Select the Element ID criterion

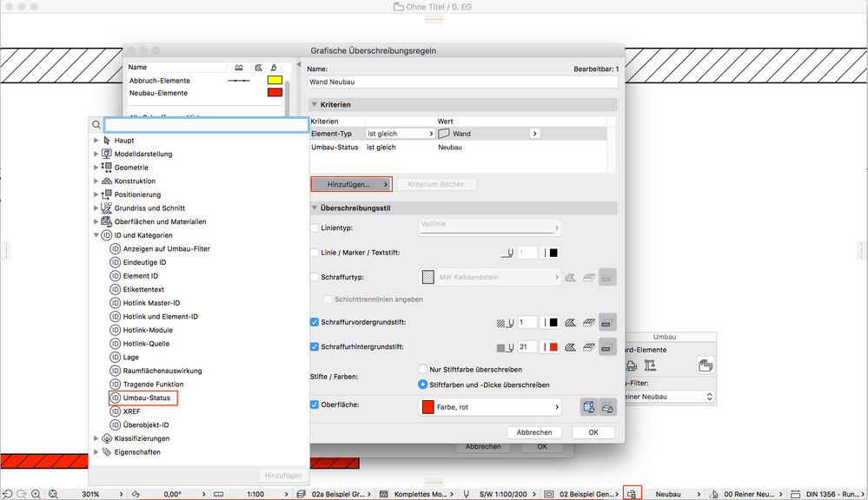(x=140, y=276)
